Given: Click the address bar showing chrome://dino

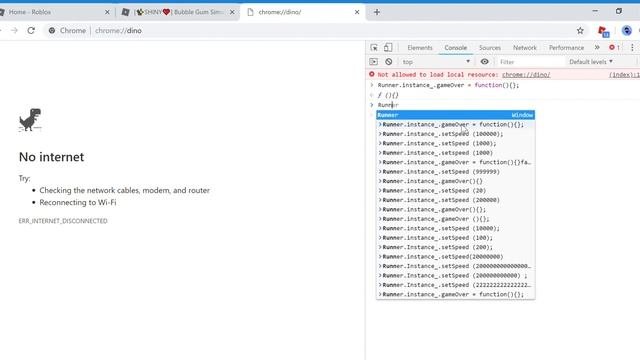Looking at the screenshot, I should (x=310, y=31).
